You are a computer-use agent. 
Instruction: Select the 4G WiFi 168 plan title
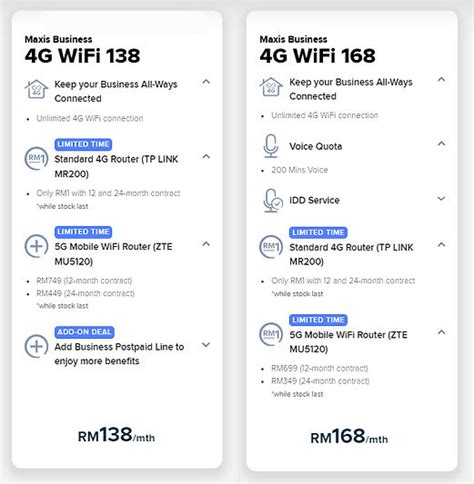(x=317, y=56)
